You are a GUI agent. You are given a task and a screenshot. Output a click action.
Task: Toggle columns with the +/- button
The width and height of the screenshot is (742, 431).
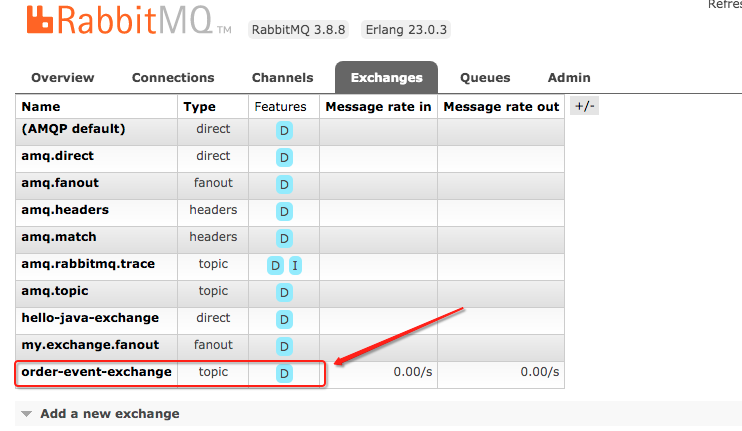[x=583, y=106]
